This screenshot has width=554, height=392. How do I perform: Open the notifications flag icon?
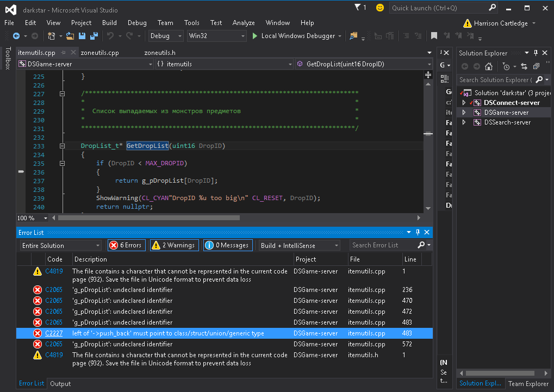tap(358, 8)
